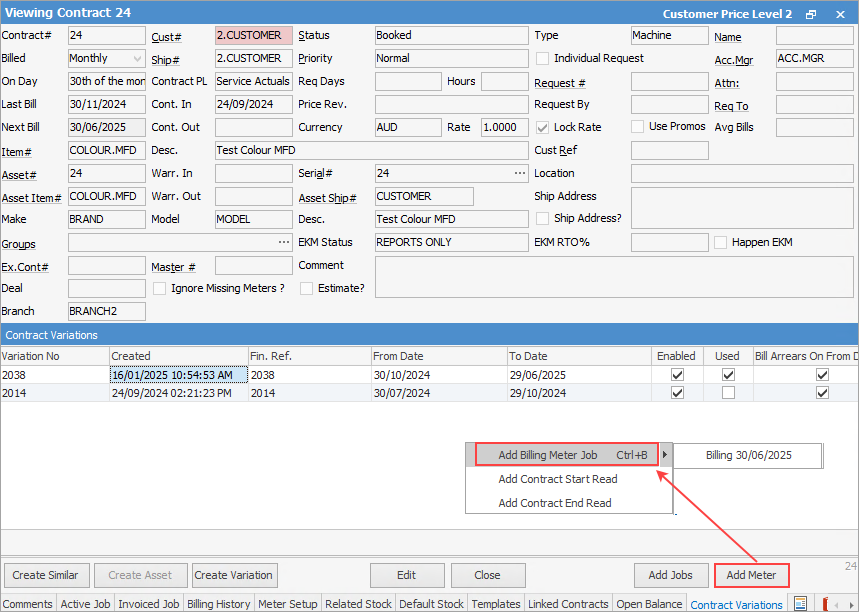This screenshot has width=859, height=612.
Task: Switch to the Billing History tab
Action: [x=219, y=604]
